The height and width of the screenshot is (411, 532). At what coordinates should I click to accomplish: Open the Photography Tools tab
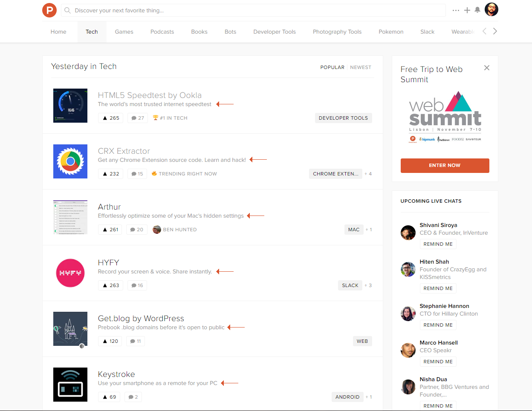point(337,32)
